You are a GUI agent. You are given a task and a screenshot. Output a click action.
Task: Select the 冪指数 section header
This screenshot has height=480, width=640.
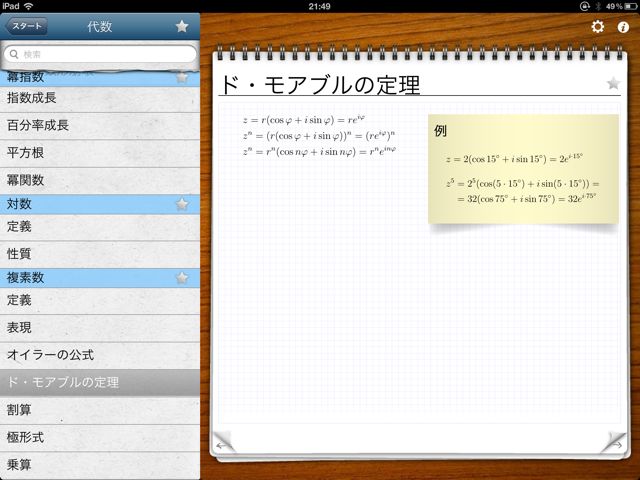100,78
